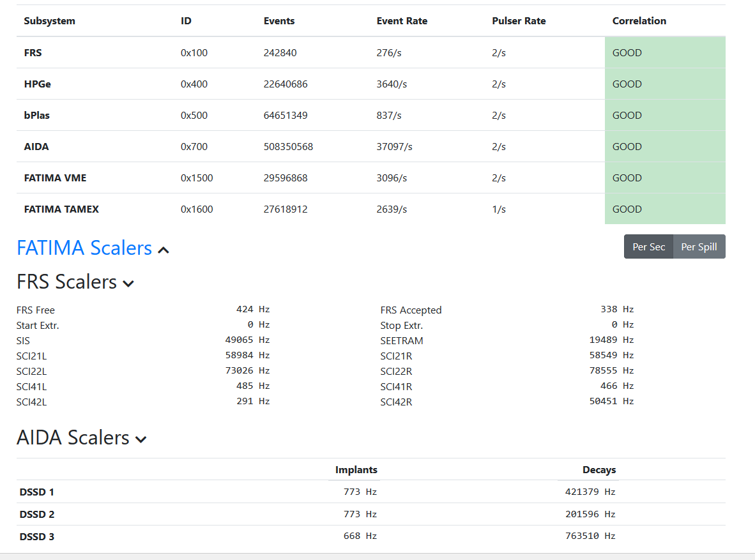This screenshot has height=560, width=755.
Task: Click the 1/s pulser rate value
Action: (x=498, y=209)
